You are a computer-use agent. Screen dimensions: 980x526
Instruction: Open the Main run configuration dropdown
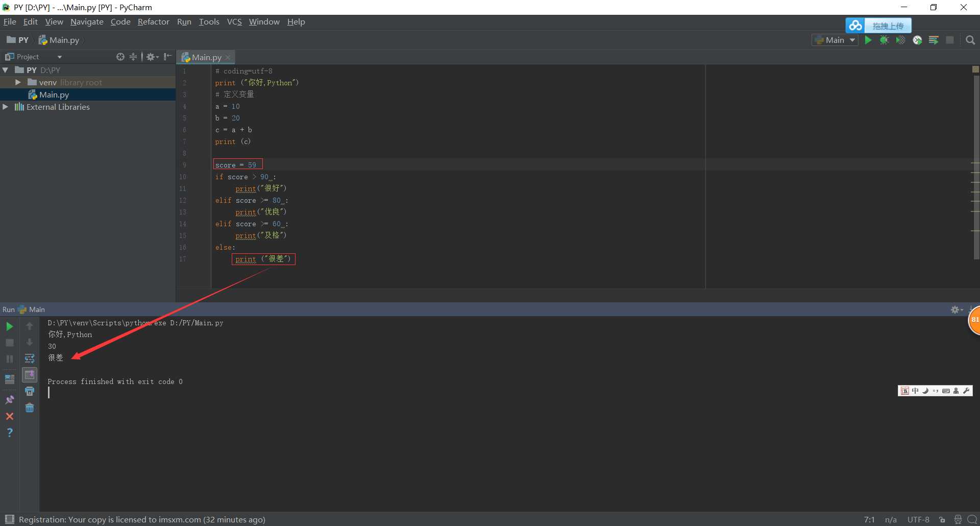click(x=835, y=40)
